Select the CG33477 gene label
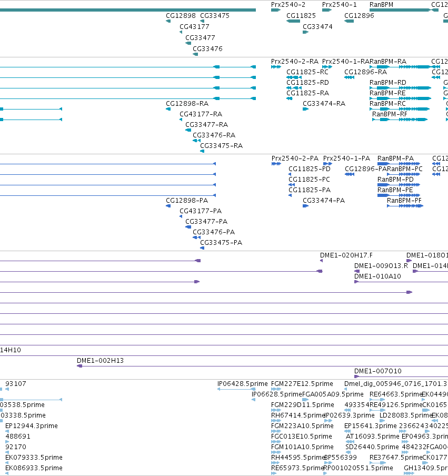This screenshot has height=476, width=448. click(200, 37)
